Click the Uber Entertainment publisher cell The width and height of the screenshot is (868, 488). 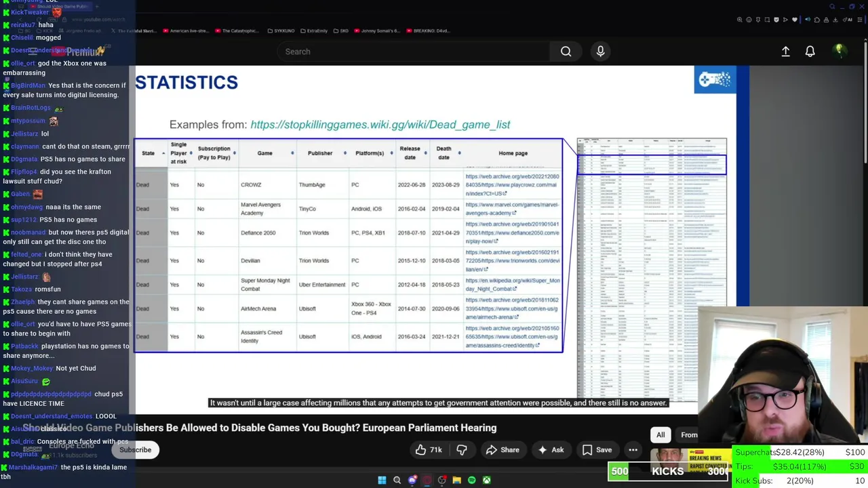tap(322, 285)
